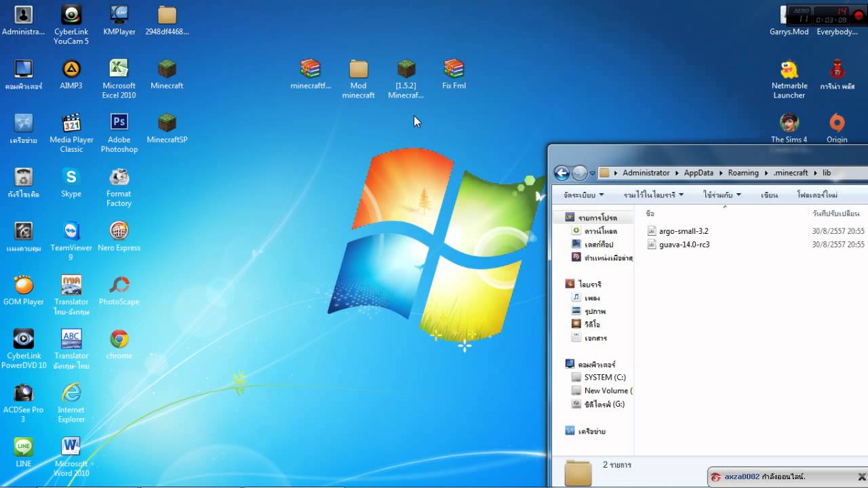868x488 pixels.
Task: Open the KMPlayer desktop icon
Action: [119, 21]
